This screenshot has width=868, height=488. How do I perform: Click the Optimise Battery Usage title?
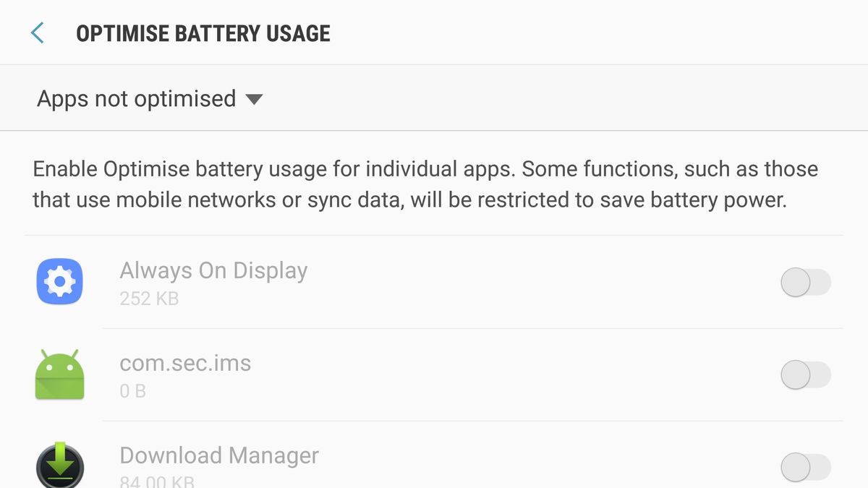pyautogui.click(x=203, y=33)
